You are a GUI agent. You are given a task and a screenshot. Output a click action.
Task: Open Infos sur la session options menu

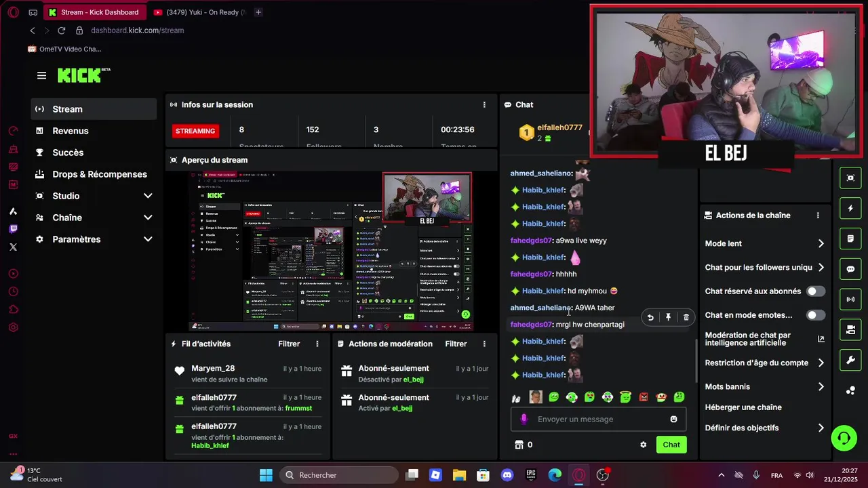[x=484, y=104]
